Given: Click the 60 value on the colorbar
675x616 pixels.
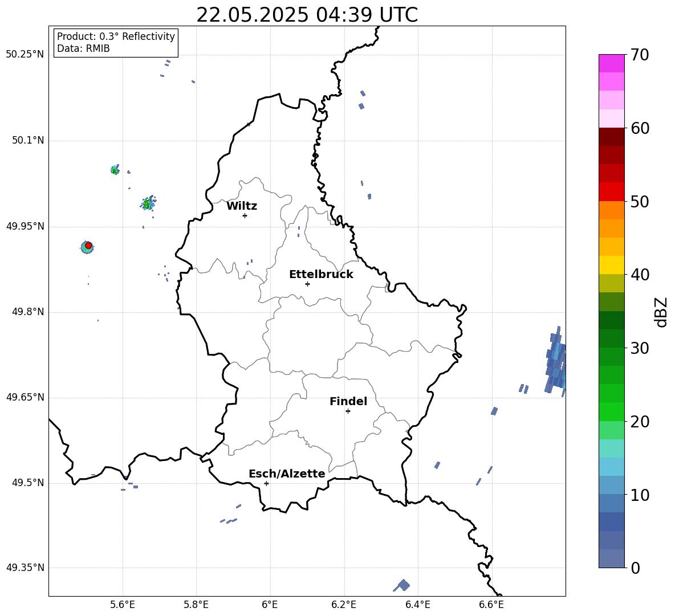Looking at the screenshot, I should tap(640, 128).
